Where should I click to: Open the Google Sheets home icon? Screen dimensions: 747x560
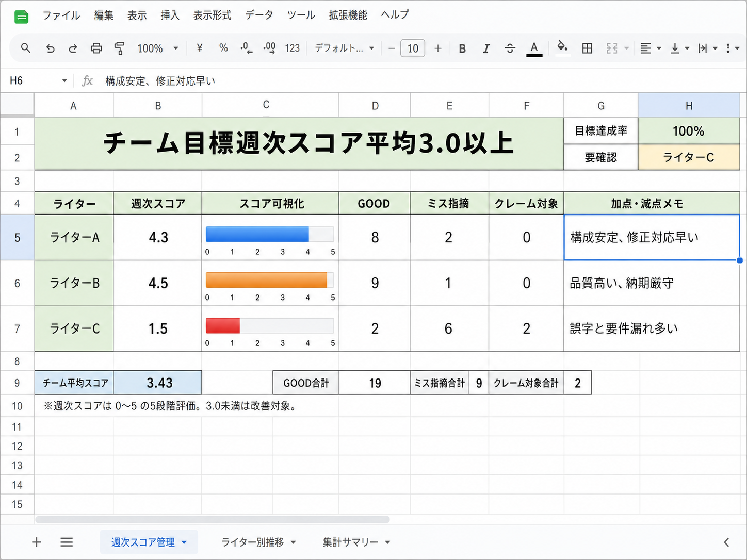21,17
